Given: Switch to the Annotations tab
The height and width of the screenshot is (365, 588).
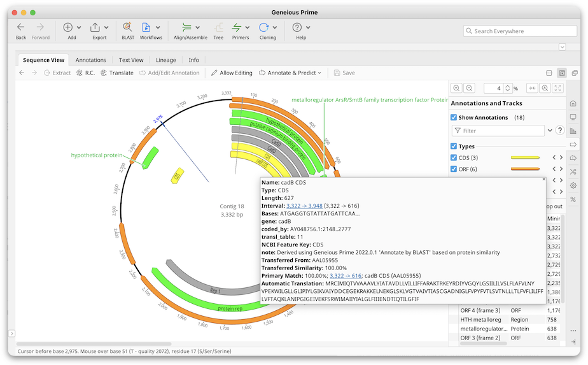Looking at the screenshot, I should (91, 60).
